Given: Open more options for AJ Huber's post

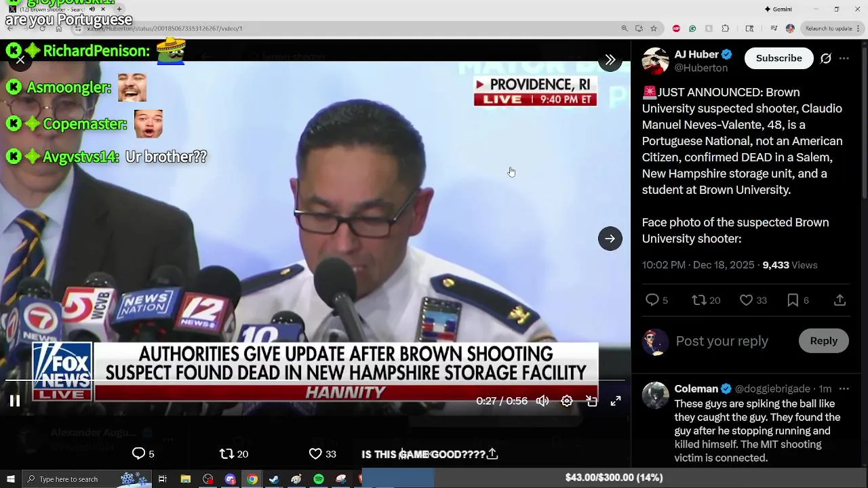Looking at the screenshot, I should (844, 58).
